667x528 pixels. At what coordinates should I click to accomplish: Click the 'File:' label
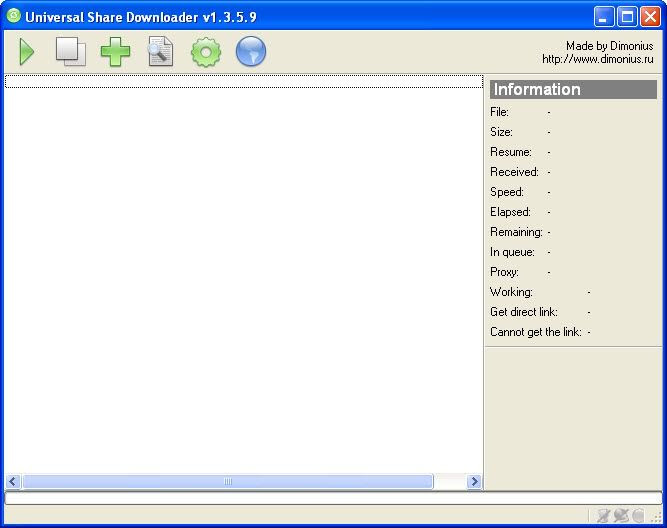[499, 112]
